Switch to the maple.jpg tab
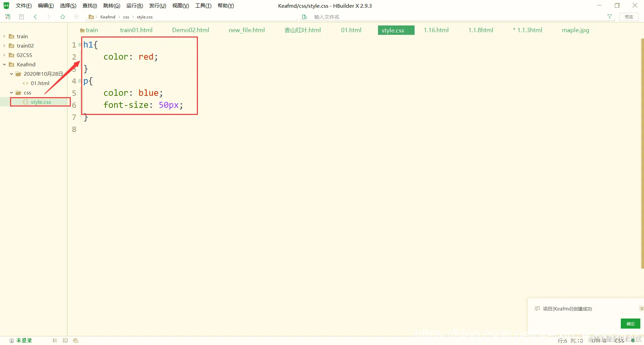This screenshot has height=345, width=644. pyautogui.click(x=576, y=30)
